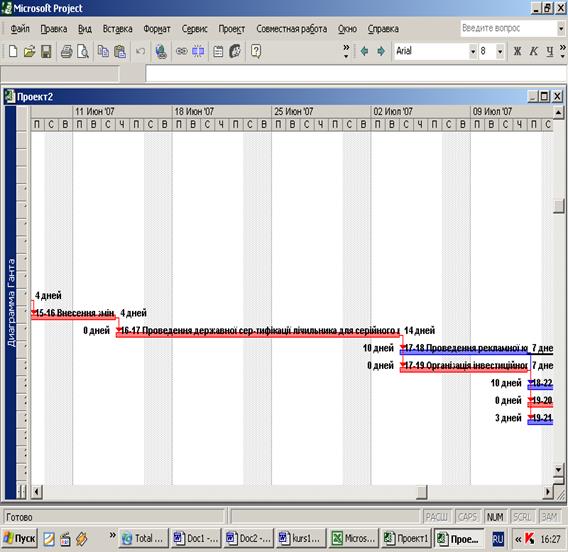The image size is (568, 552).
Task: Click the Paste clipboard icon
Action: click(x=120, y=51)
